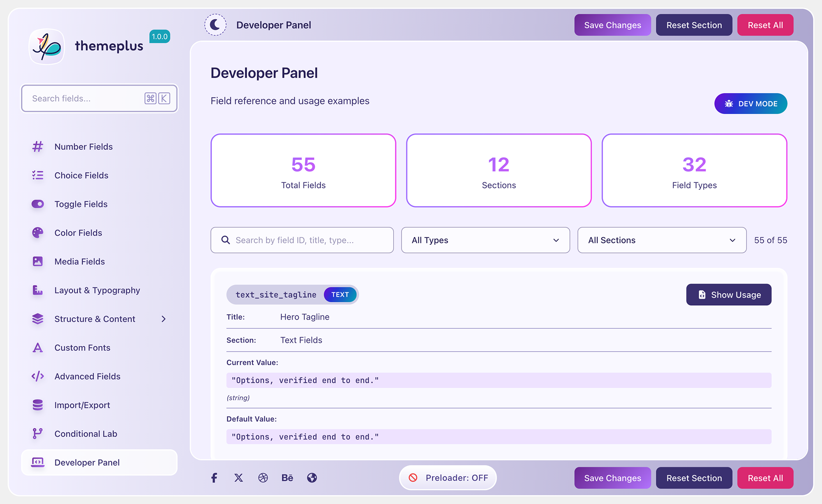Open Choice Fields section
This screenshot has width=822, height=504.
click(99, 175)
